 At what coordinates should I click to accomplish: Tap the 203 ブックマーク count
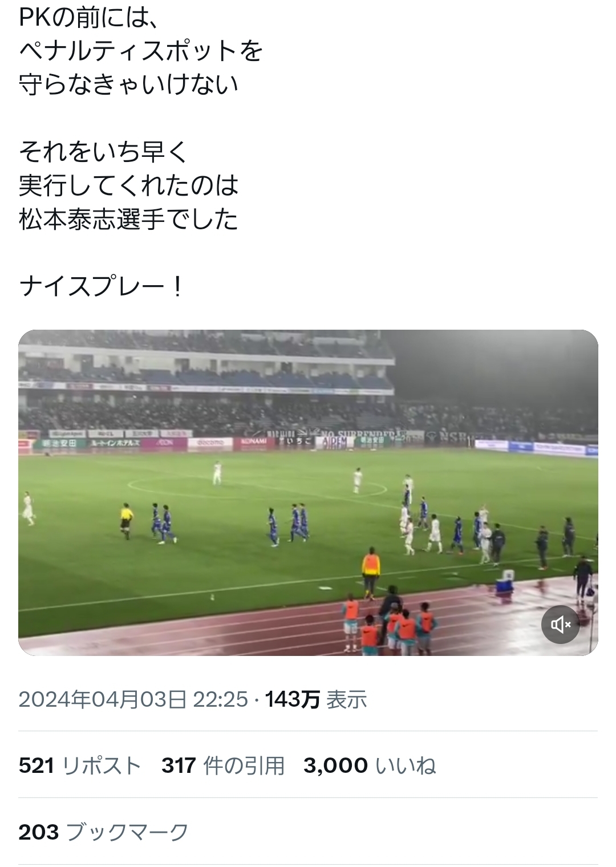[103, 832]
